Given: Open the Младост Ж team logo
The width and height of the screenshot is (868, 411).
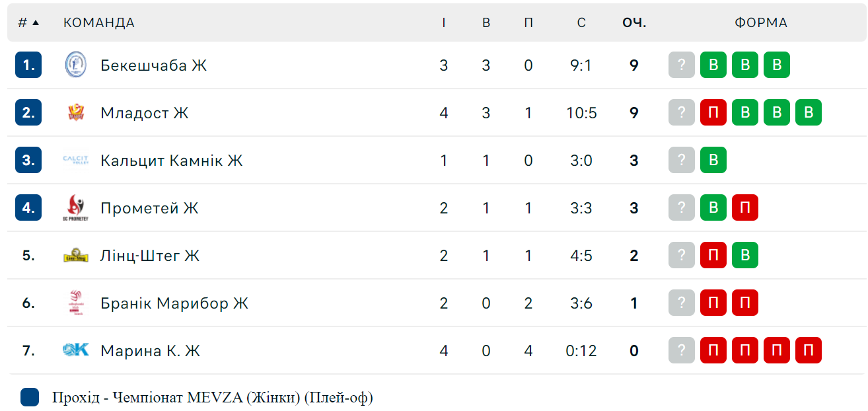Looking at the screenshot, I should click(x=75, y=112).
